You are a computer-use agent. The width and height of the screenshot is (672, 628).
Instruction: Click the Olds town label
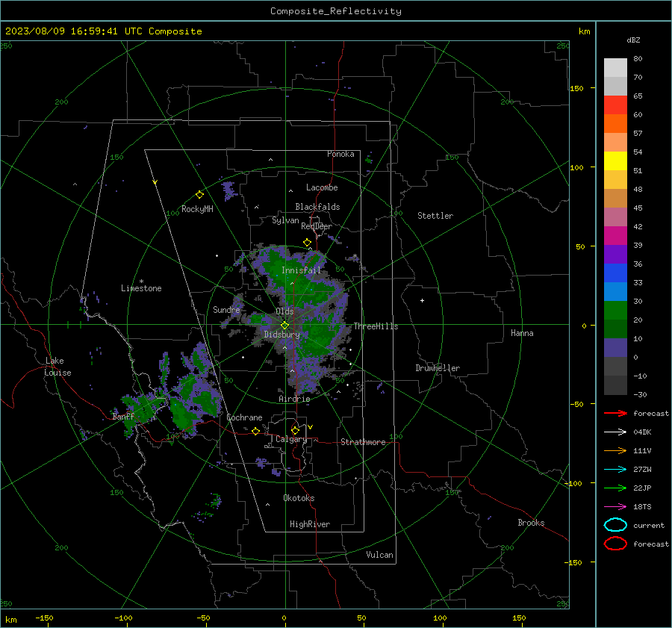[284, 311]
